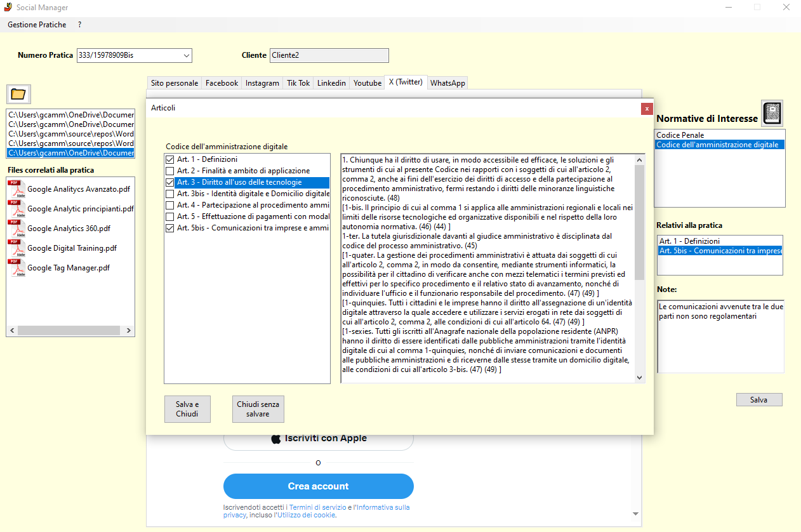Switch to Tik Tok tab
Image resolution: width=801 pixels, height=532 pixels.
pyautogui.click(x=298, y=83)
